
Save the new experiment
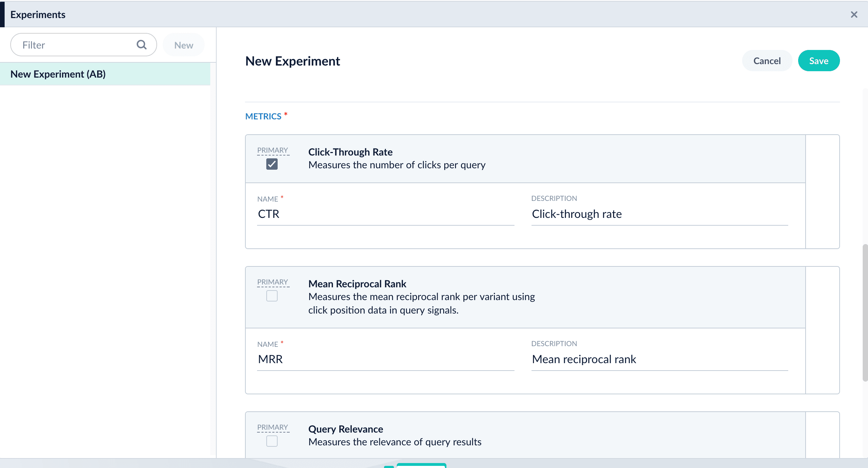[818, 61]
